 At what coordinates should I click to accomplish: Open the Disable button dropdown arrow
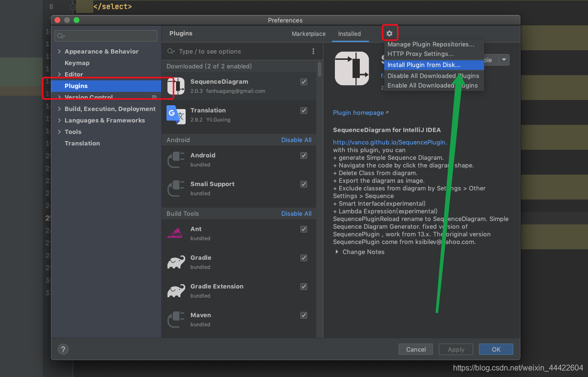point(504,60)
